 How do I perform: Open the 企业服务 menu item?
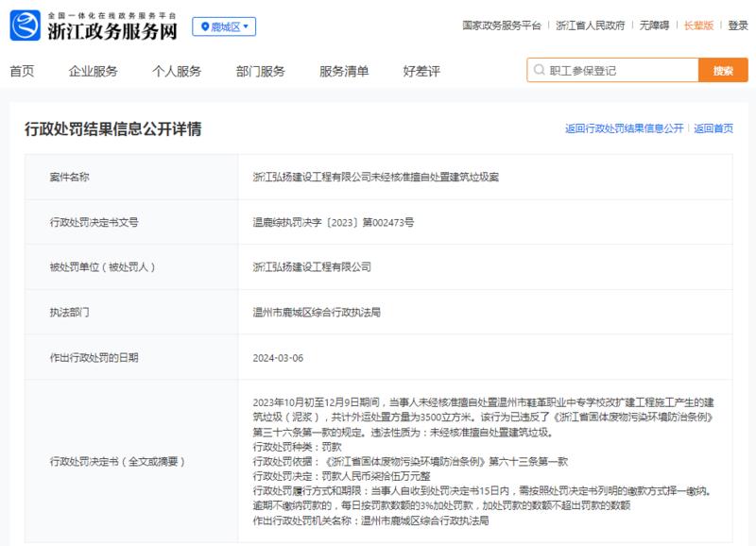pos(93,72)
